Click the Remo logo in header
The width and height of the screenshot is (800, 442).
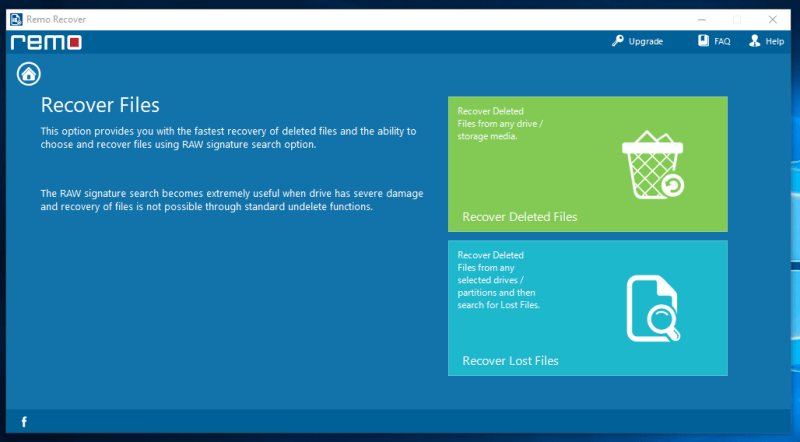point(46,42)
